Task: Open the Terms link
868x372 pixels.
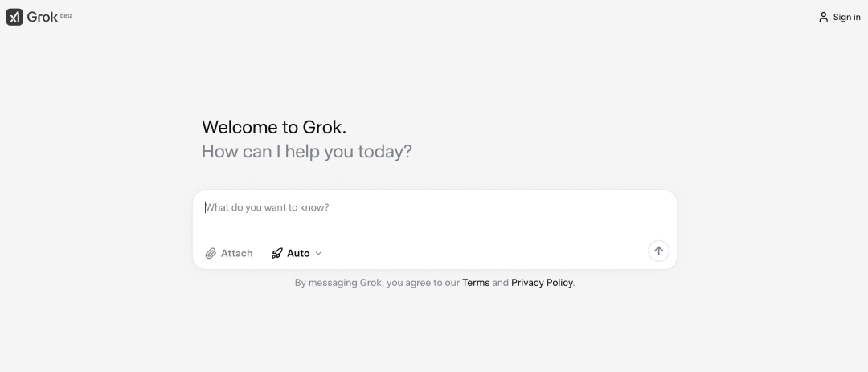Action: tap(476, 283)
